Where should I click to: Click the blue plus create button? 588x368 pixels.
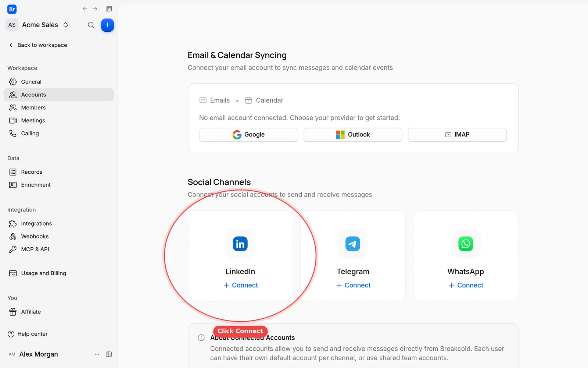tap(107, 25)
